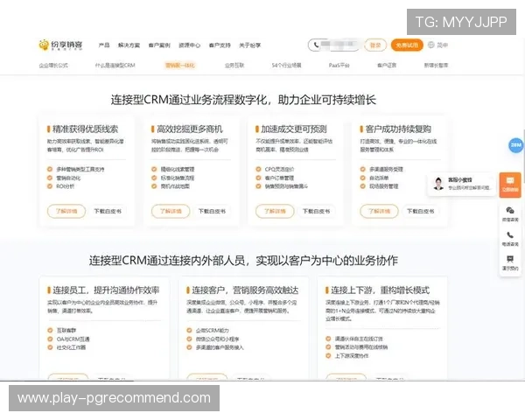Click the orange 立即咨询 chat icon
Screen dimensions: 525x420
(510, 185)
